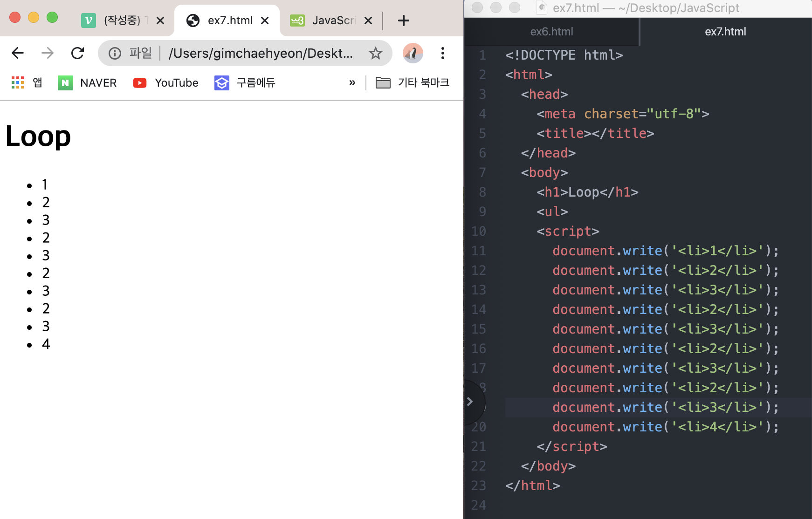
Task: Open Chrome's three-dot menu
Action: 443,53
